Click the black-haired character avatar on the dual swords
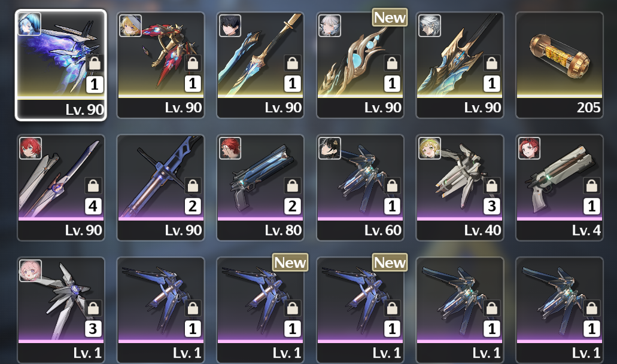The width and height of the screenshot is (617, 364). [230, 26]
